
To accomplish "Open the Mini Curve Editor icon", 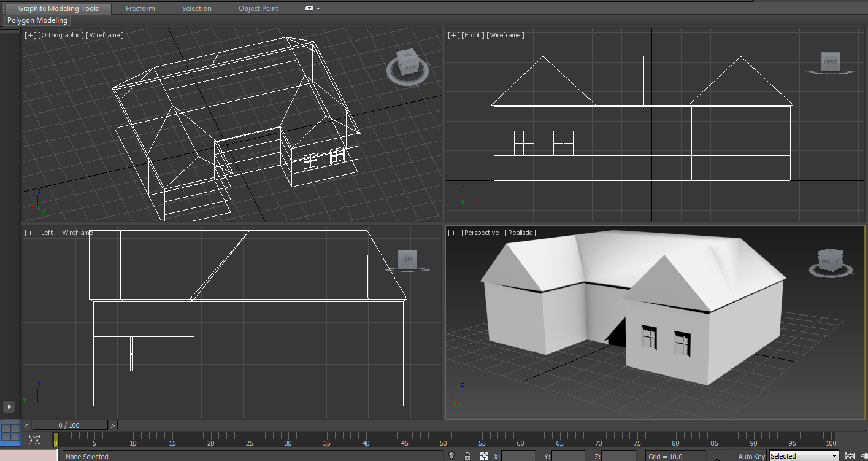I will (x=34, y=440).
